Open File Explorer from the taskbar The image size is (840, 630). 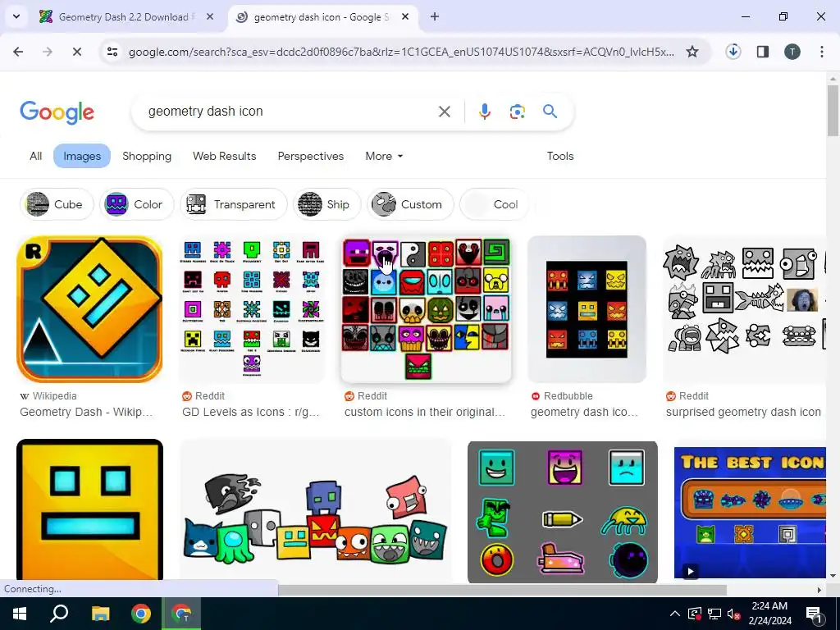(x=100, y=614)
